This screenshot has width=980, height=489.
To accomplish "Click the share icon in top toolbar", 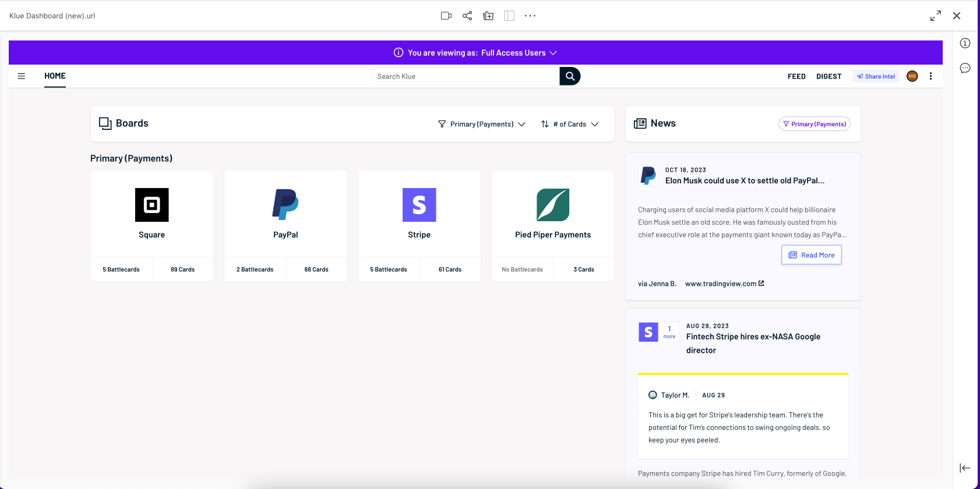I will 467,16.
